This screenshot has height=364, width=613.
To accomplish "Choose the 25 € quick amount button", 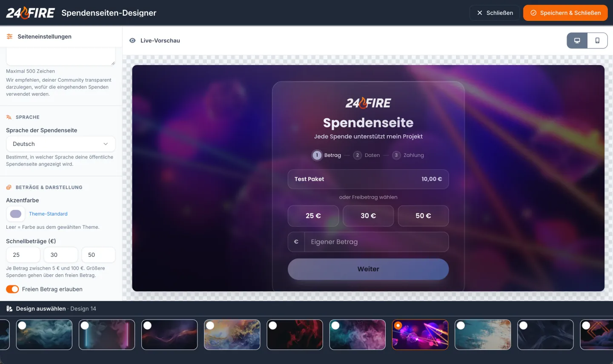I will (313, 216).
